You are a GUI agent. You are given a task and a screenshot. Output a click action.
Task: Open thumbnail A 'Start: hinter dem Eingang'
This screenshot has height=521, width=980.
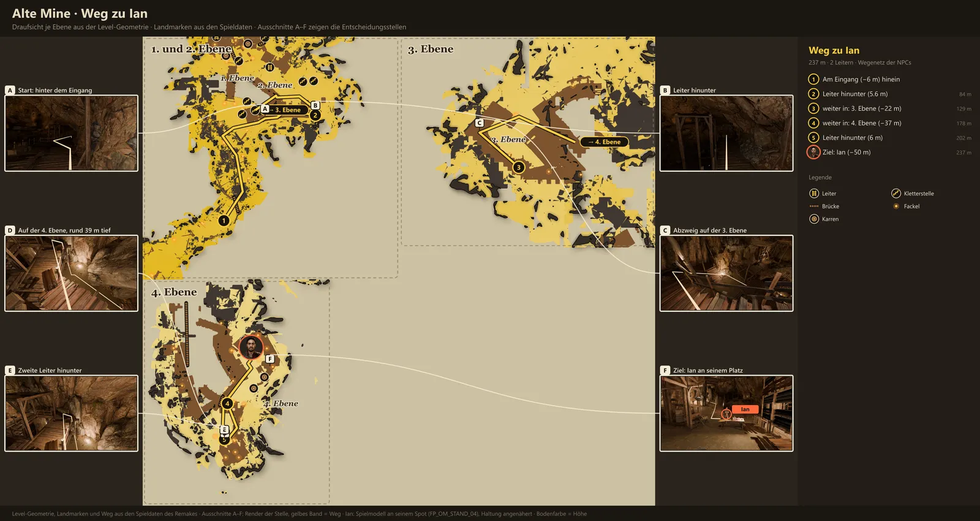72,133
